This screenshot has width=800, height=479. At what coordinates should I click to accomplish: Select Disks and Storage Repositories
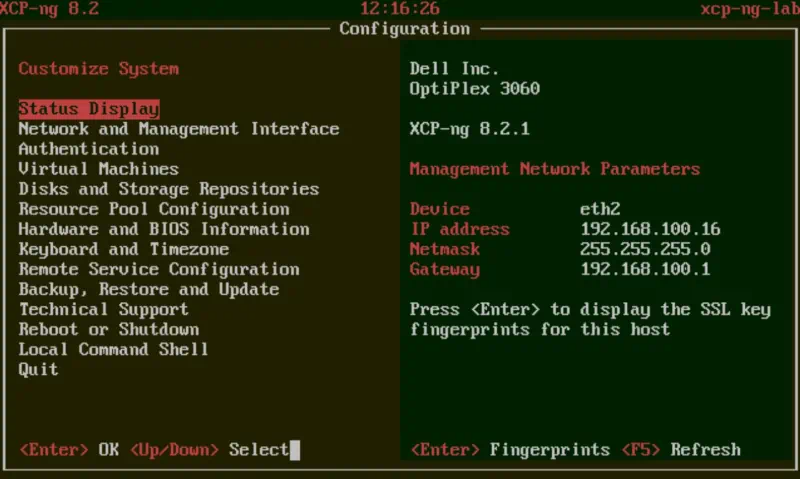pos(169,189)
